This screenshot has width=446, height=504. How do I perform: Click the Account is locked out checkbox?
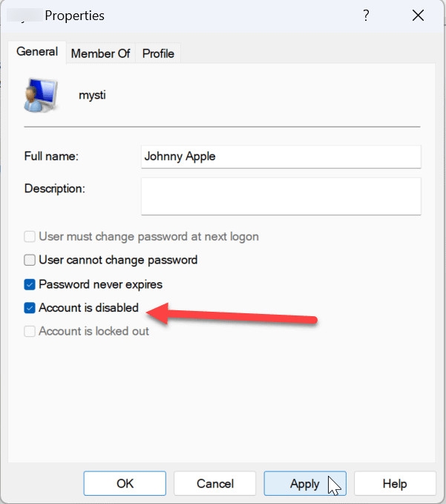click(30, 331)
